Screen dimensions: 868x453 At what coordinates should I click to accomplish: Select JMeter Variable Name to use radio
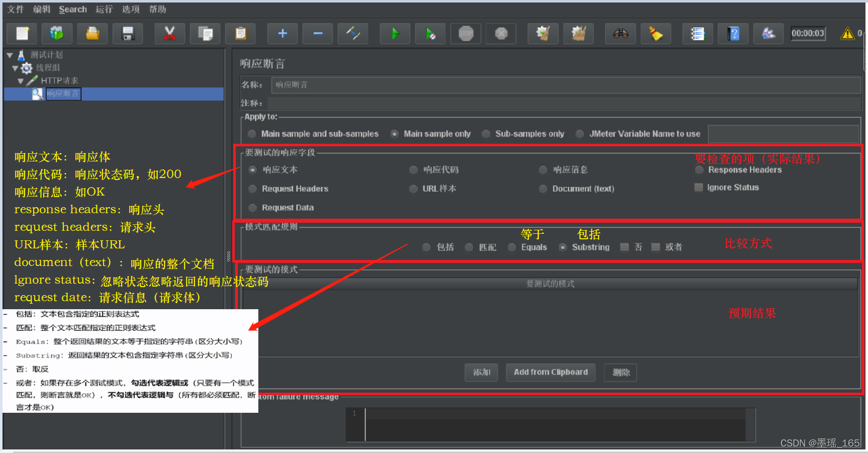(x=580, y=134)
